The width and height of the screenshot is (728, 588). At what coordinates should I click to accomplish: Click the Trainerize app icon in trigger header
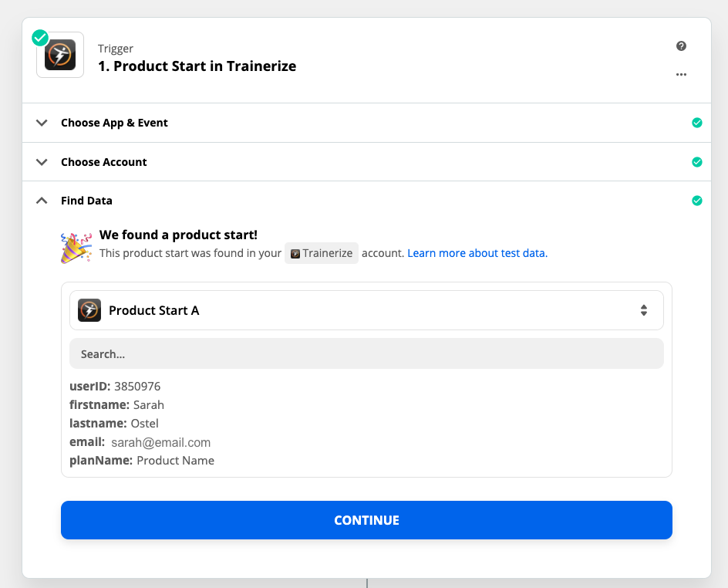tap(60, 55)
